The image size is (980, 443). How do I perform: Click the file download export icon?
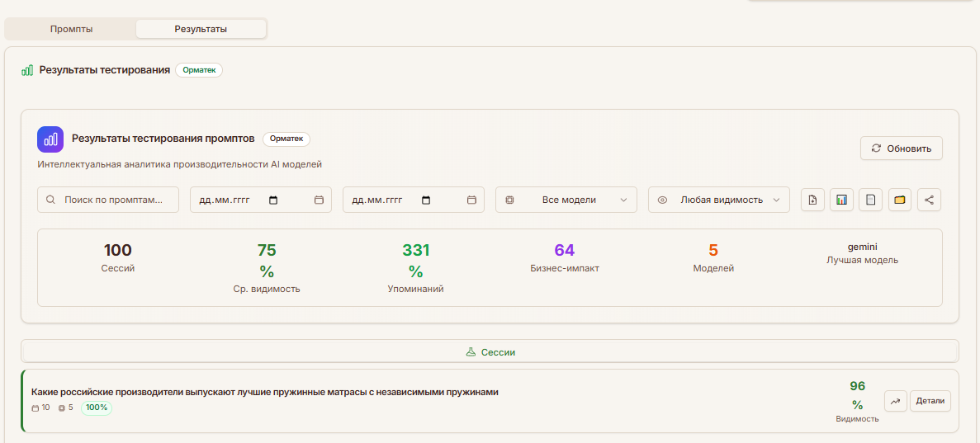(812, 200)
